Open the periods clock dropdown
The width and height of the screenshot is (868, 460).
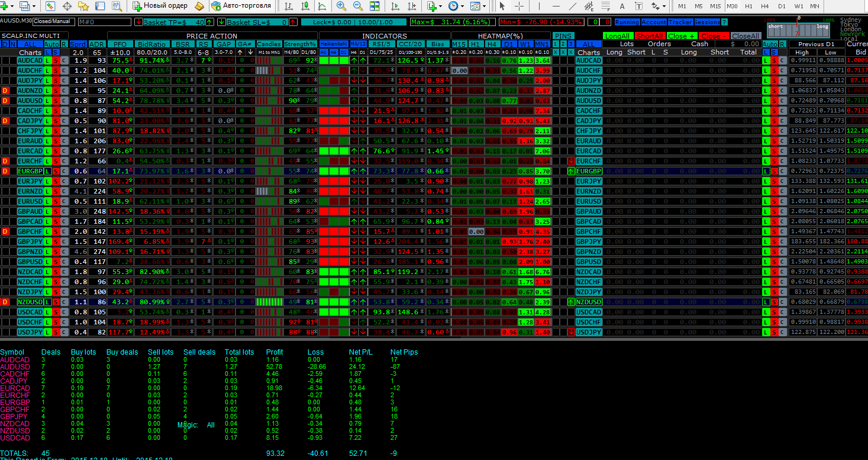point(462,6)
